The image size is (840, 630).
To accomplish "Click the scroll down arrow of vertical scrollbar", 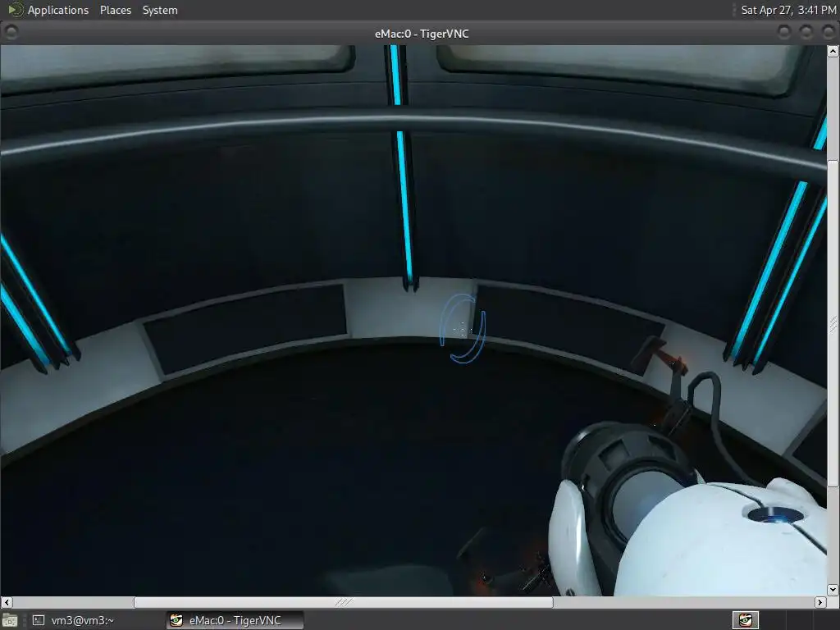I will (833, 590).
